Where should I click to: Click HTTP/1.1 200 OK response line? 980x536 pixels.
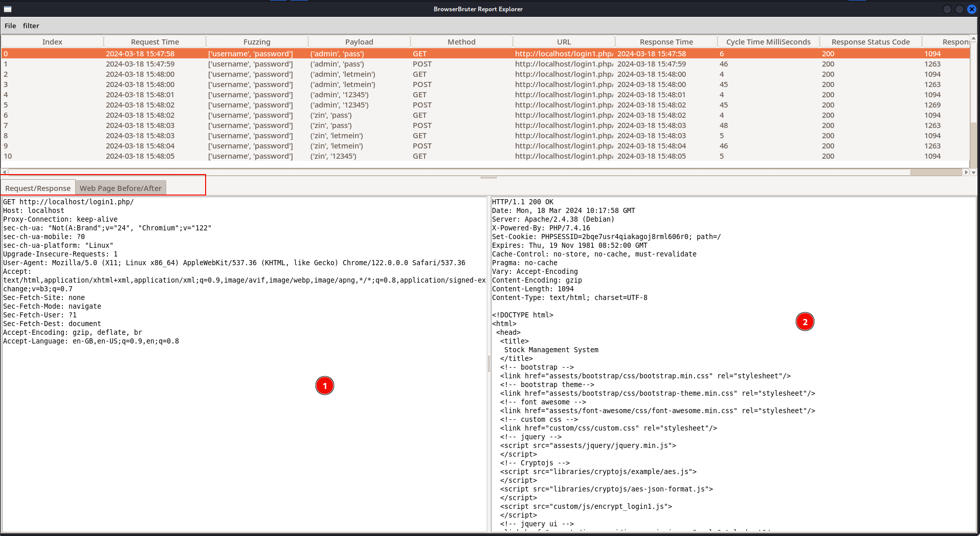pyautogui.click(x=523, y=202)
